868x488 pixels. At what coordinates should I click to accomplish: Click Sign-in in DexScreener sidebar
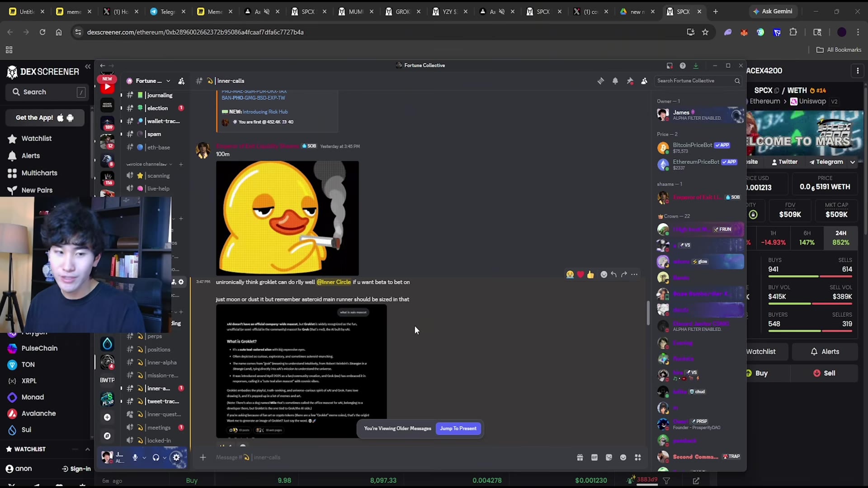tap(76, 469)
